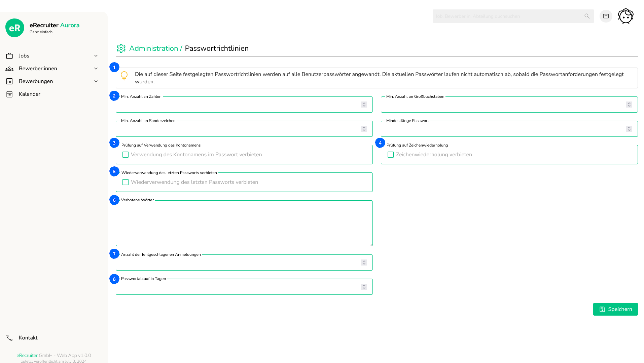644x363 pixels.
Task: Click the Jobs briefcase icon
Action: (9, 56)
